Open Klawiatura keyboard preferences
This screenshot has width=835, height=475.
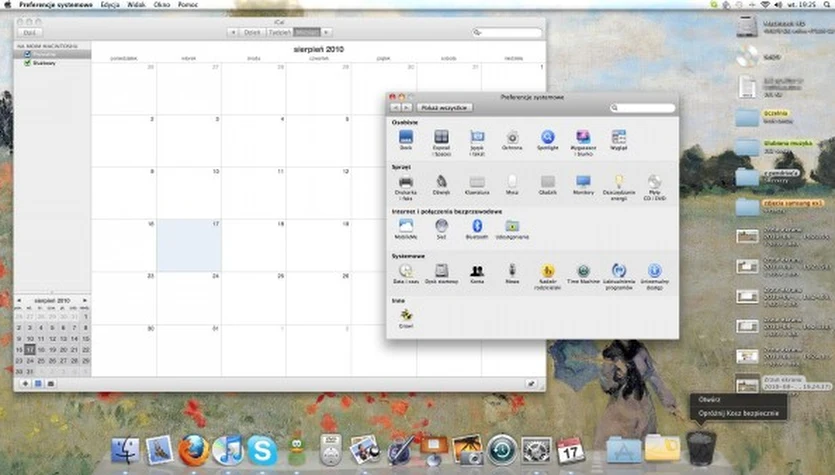pos(477,182)
